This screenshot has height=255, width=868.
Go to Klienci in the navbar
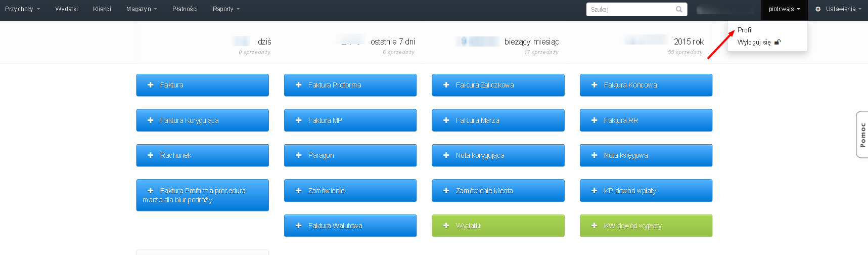click(x=102, y=9)
